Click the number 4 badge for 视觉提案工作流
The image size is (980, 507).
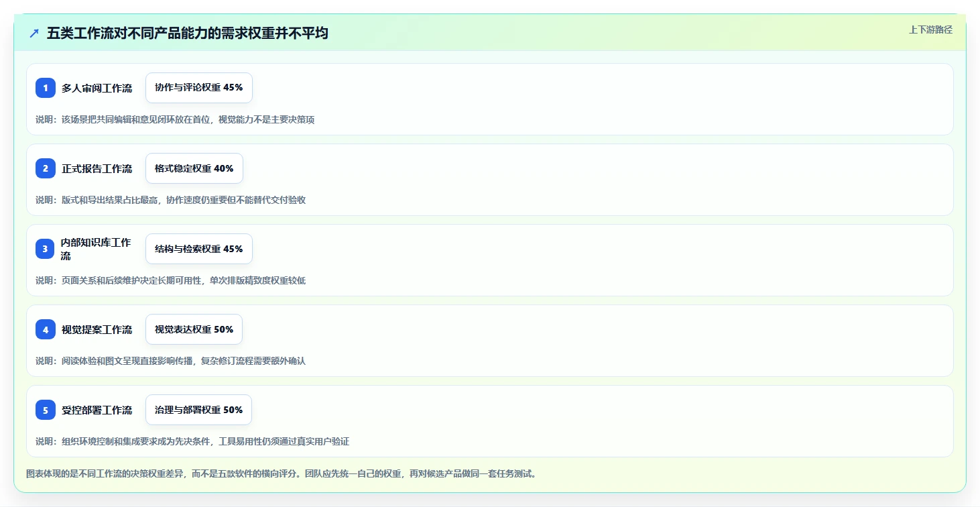pyautogui.click(x=46, y=329)
